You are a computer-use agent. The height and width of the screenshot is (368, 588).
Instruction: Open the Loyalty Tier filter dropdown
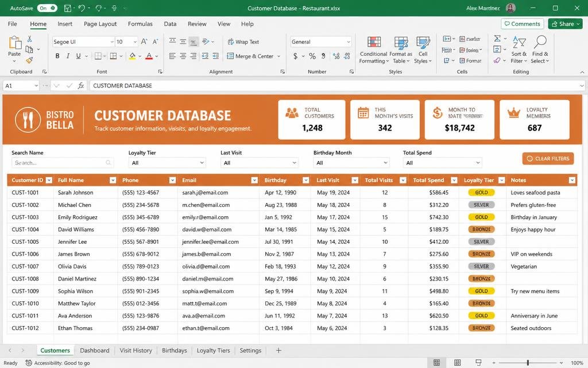click(x=167, y=163)
